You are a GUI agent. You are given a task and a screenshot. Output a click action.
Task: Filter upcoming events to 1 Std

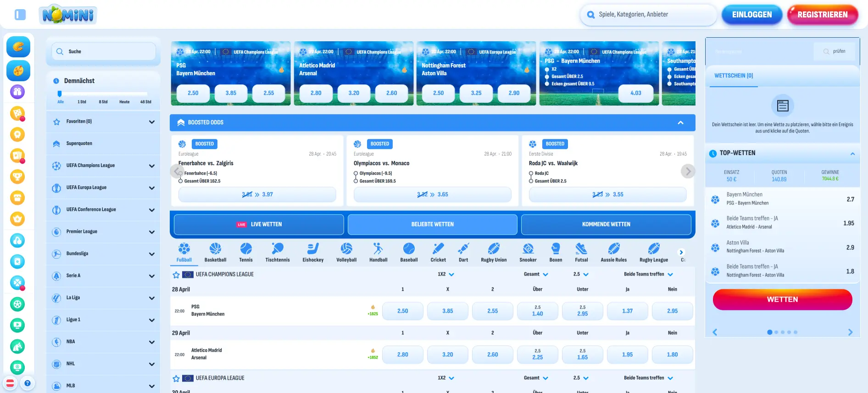pos(82,102)
